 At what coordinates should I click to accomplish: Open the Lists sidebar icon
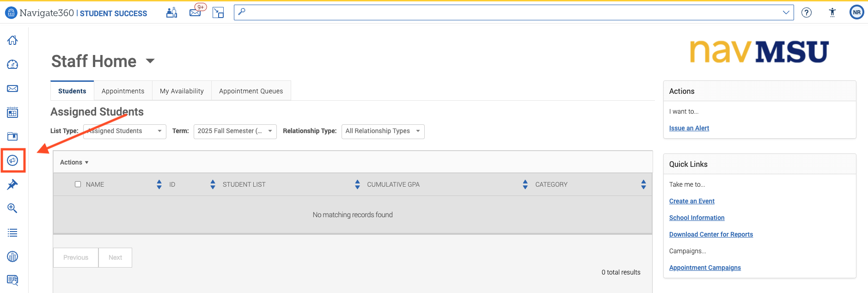point(12,232)
